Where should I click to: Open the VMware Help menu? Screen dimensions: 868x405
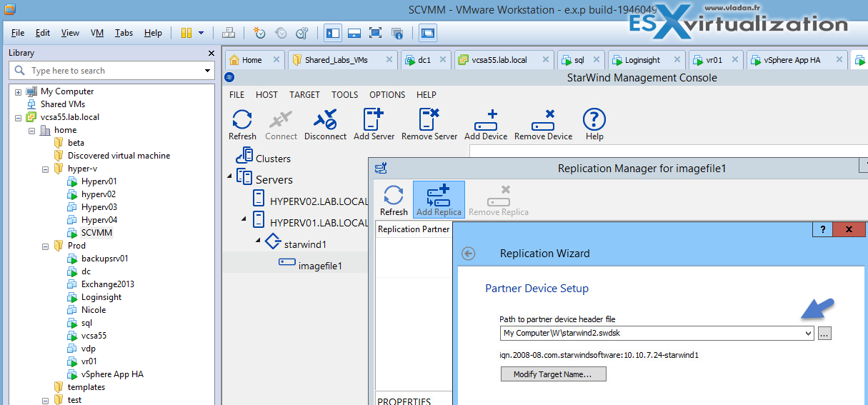153,33
